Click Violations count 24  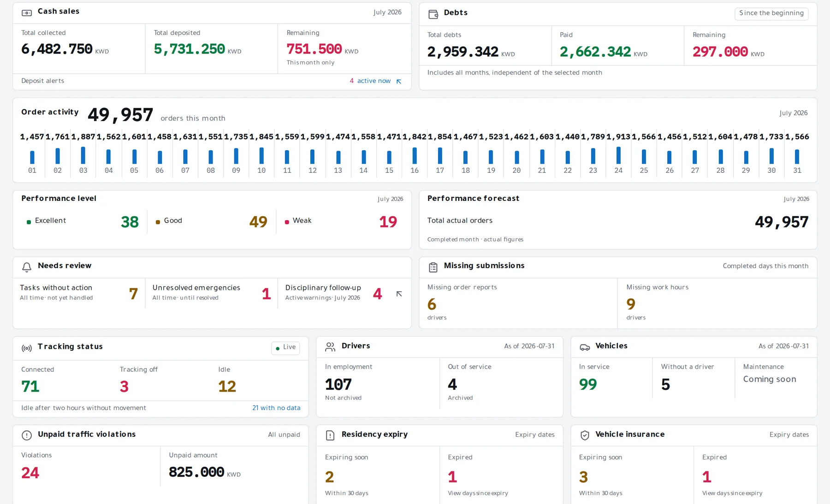[30, 473]
